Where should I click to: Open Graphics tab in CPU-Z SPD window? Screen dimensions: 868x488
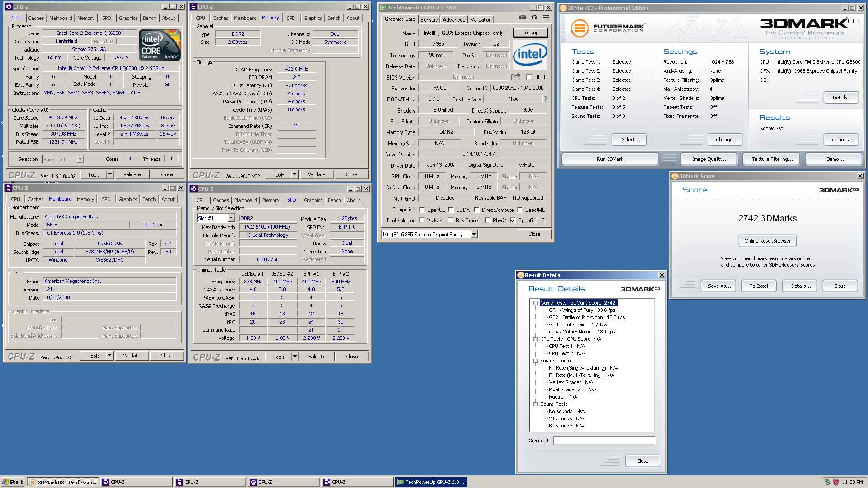coord(313,200)
